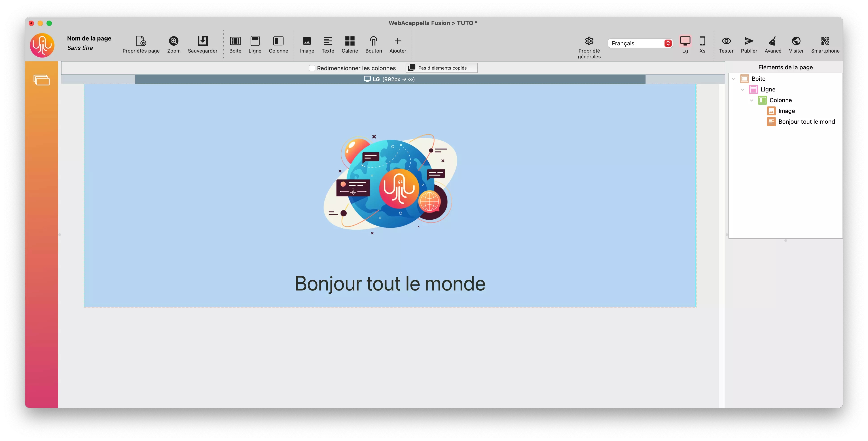Save the project with Sauvegarder
868x441 pixels.
point(203,45)
